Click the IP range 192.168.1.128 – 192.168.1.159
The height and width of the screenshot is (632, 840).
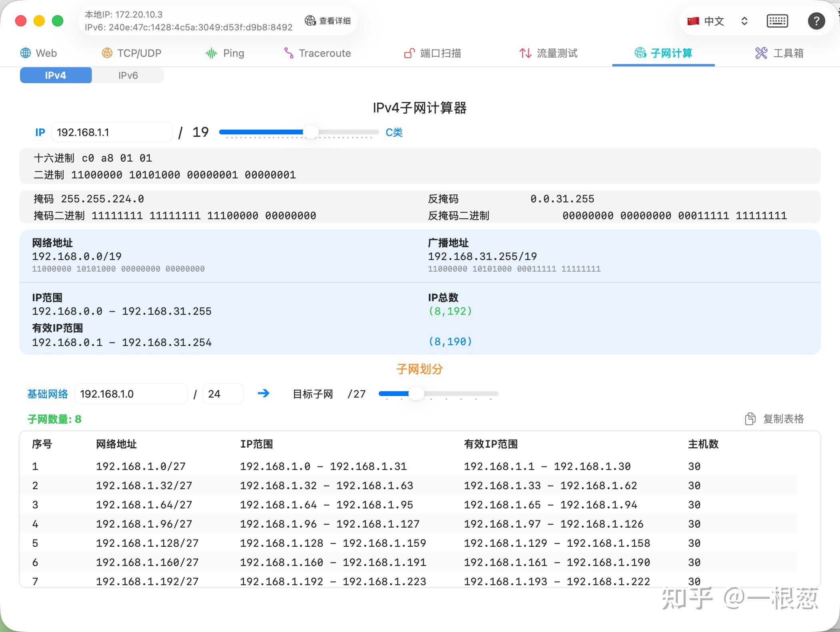(x=333, y=543)
